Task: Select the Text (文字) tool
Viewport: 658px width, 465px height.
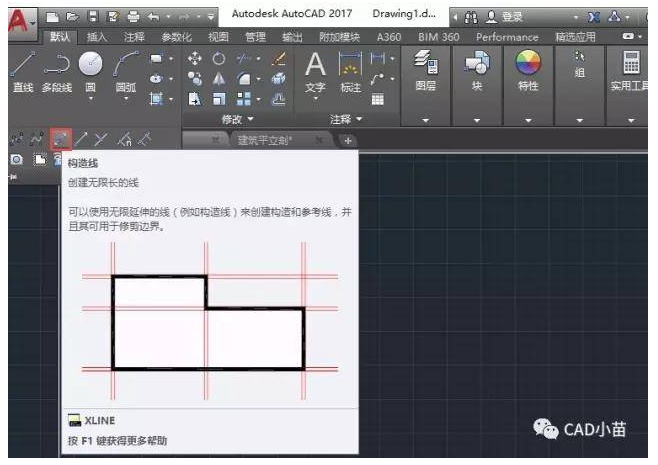Action: [x=315, y=72]
